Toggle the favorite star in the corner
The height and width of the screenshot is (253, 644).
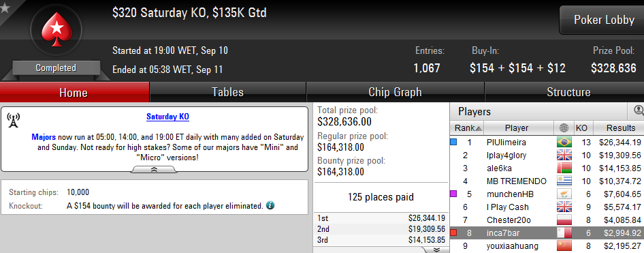(5, 8)
